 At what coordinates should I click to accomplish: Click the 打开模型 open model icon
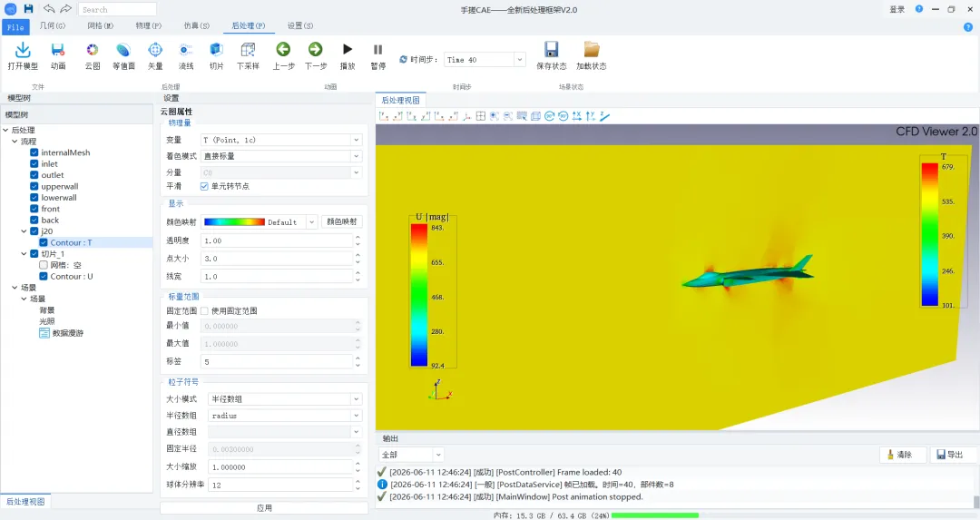click(x=23, y=50)
